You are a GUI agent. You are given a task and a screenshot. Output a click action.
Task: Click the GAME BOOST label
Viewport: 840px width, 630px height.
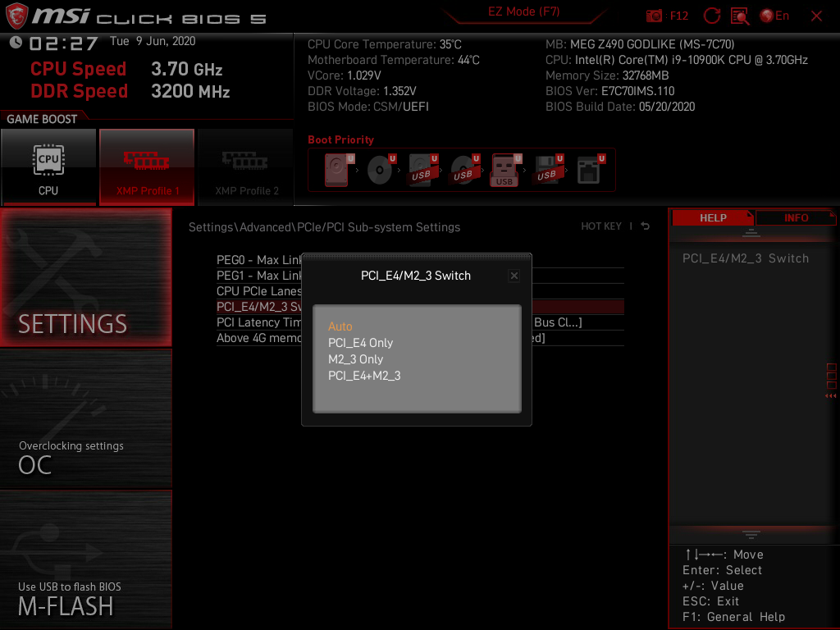point(42,119)
